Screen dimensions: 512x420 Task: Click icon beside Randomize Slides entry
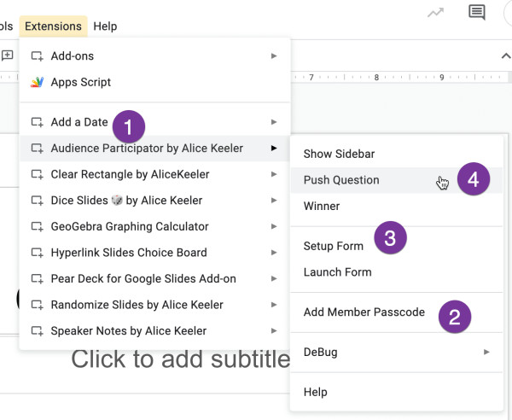click(x=37, y=305)
